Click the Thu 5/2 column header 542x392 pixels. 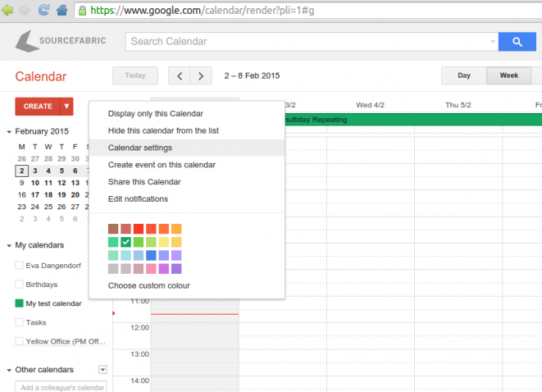[458, 105]
